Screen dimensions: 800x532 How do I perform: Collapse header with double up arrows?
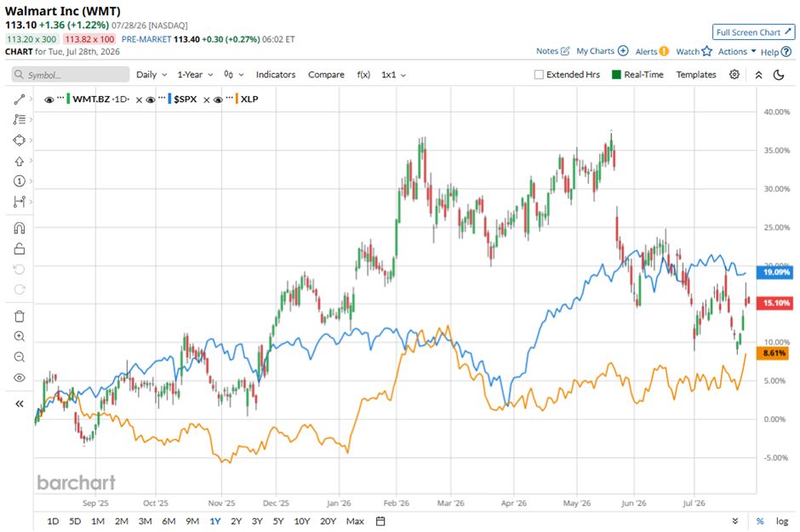(758, 75)
